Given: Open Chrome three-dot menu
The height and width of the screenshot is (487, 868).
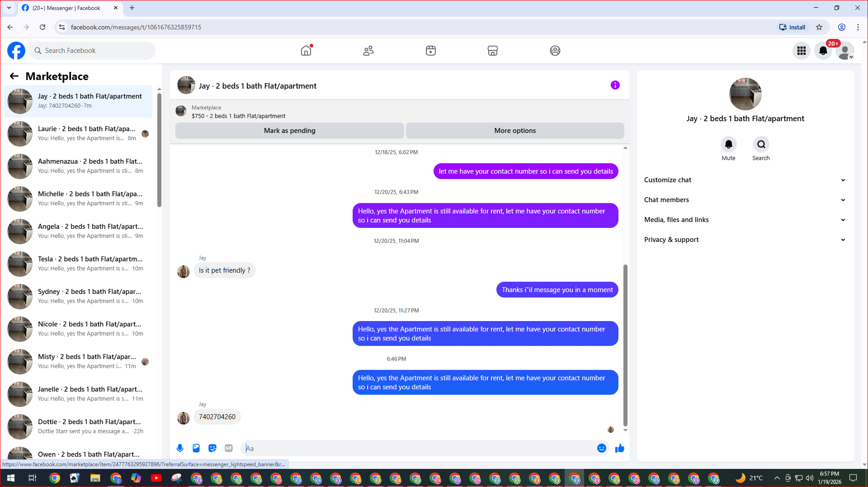Looking at the screenshot, I should pos(858,27).
